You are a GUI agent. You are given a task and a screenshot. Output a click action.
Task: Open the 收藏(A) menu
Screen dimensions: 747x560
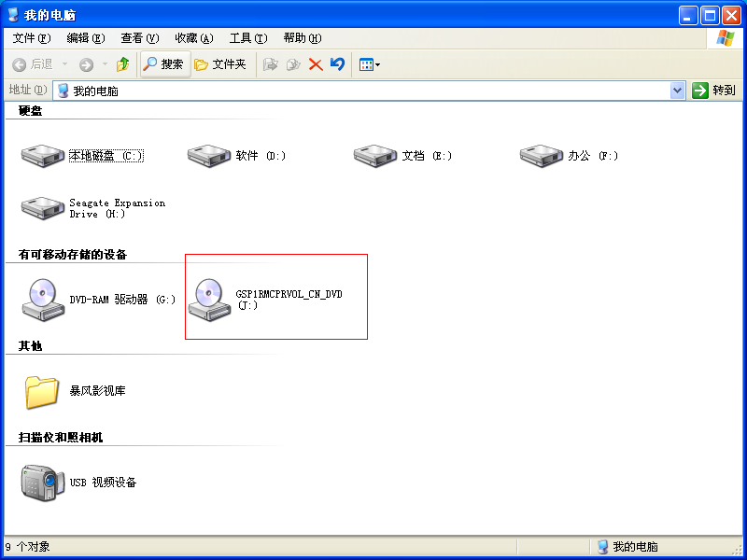(194, 38)
